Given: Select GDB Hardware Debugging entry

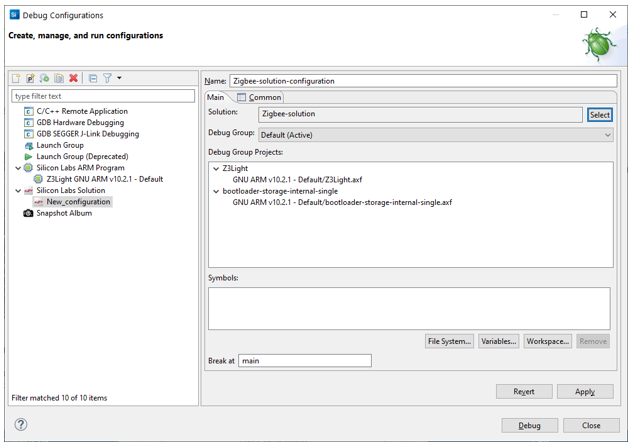Looking at the screenshot, I should (80, 122).
